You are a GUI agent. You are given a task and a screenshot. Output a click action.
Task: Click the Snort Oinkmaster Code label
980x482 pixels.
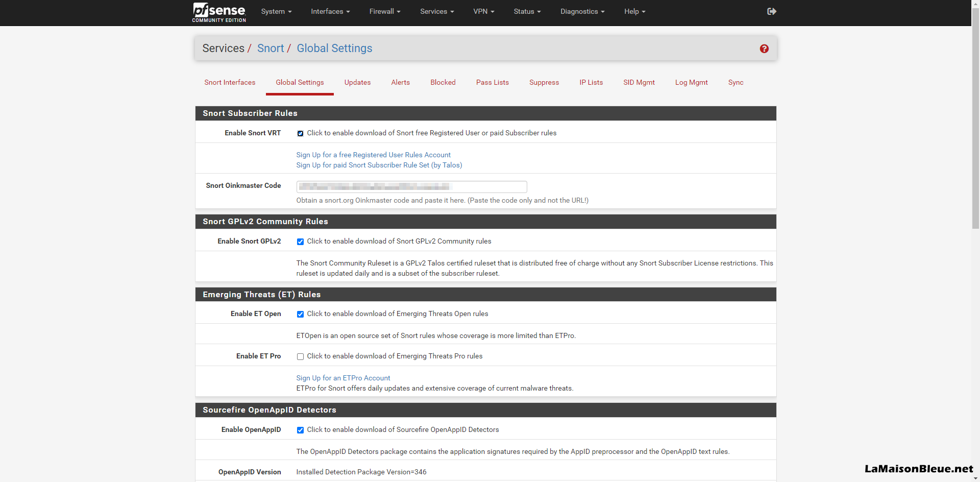[243, 185]
